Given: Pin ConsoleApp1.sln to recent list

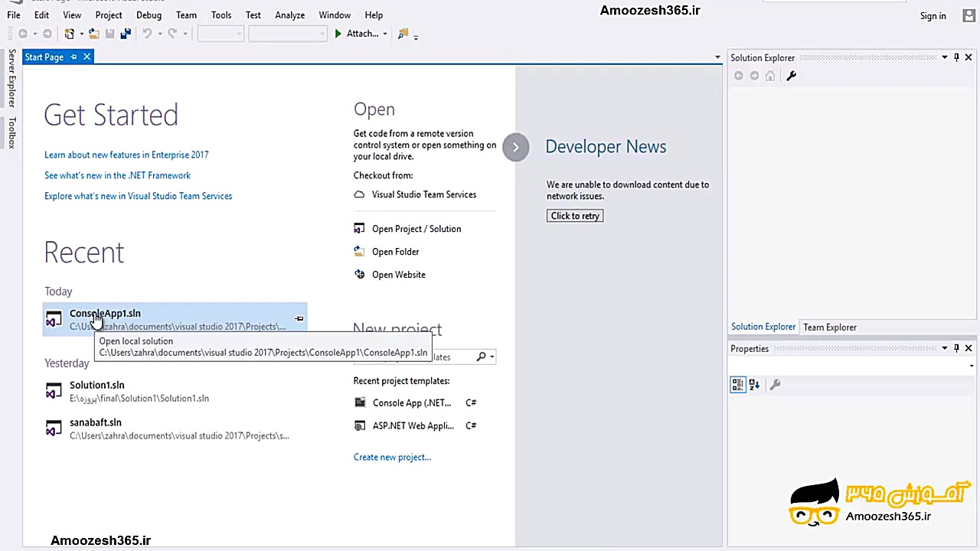Looking at the screenshot, I should tap(299, 318).
